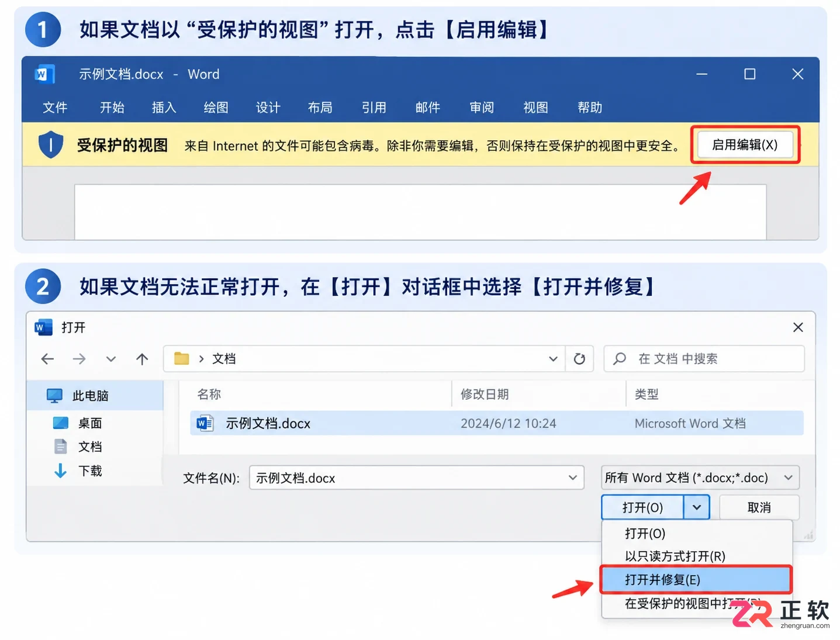
Task: Click the Word logo icon in title bar
Action: pyautogui.click(x=45, y=74)
